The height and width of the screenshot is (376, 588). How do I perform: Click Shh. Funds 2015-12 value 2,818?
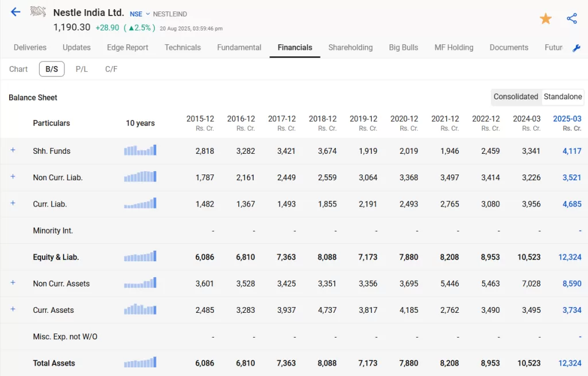click(205, 151)
